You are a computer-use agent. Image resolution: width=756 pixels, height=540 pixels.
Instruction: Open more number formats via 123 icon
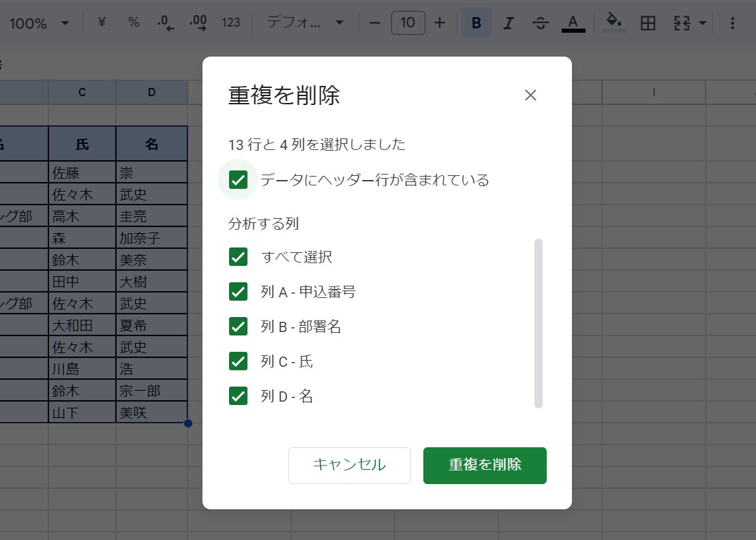(231, 22)
